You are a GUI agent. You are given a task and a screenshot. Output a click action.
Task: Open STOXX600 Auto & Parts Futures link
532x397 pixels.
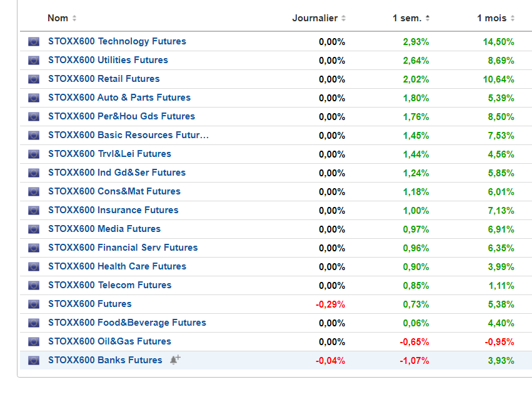pyautogui.click(x=119, y=98)
